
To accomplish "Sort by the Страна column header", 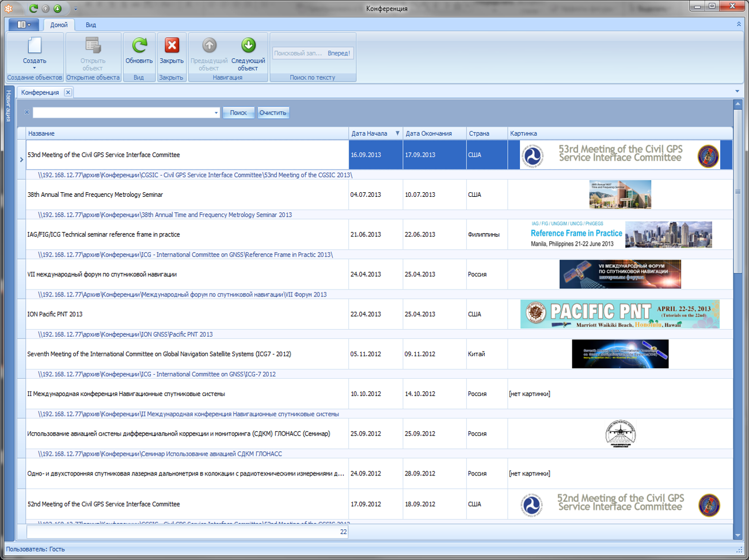I will pos(486,133).
